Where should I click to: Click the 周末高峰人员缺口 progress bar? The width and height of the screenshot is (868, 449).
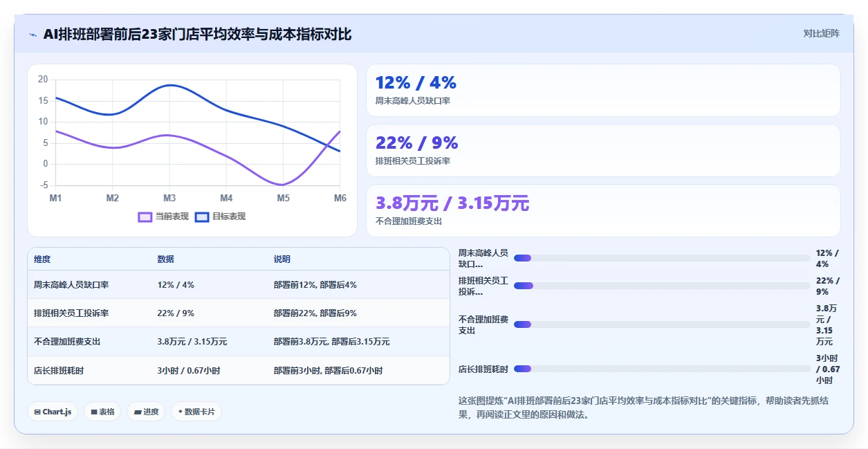(662, 258)
